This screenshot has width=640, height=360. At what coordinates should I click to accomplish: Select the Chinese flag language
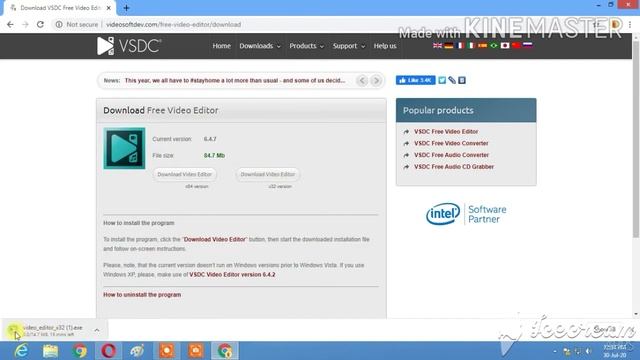pos(516,45)
